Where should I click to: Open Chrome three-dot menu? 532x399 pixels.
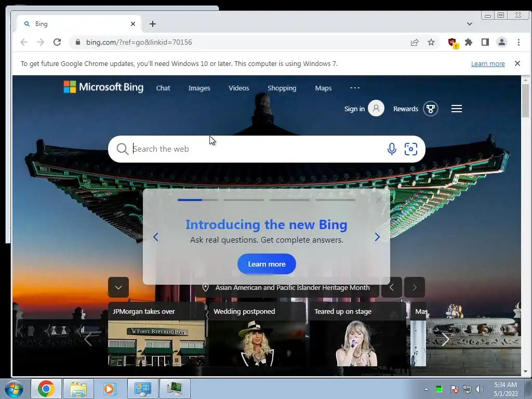pos(518,42)
